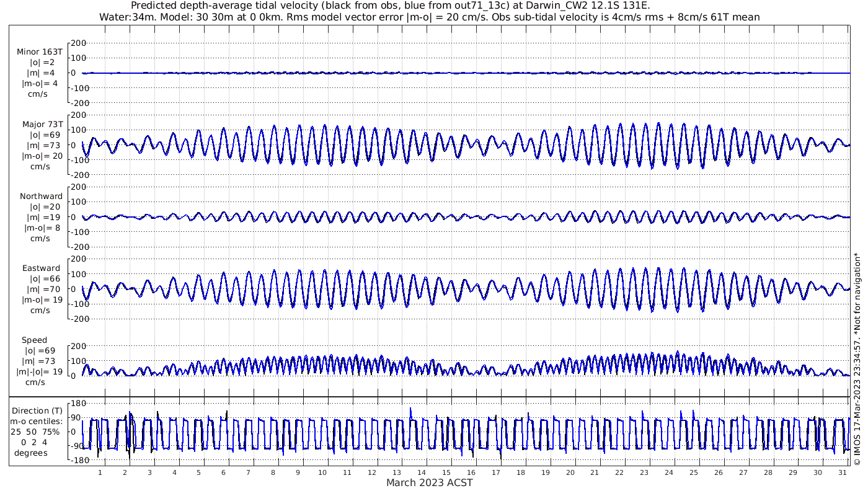Viewport: 868px width, 496px height.
Task: Click date label '20' on the x-axis
Action: coord(570,472)
